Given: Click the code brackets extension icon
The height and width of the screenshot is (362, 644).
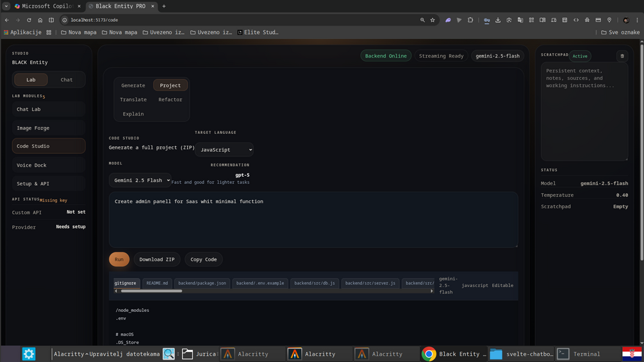Looking at the screenshot, I should (x=576, y=20).
